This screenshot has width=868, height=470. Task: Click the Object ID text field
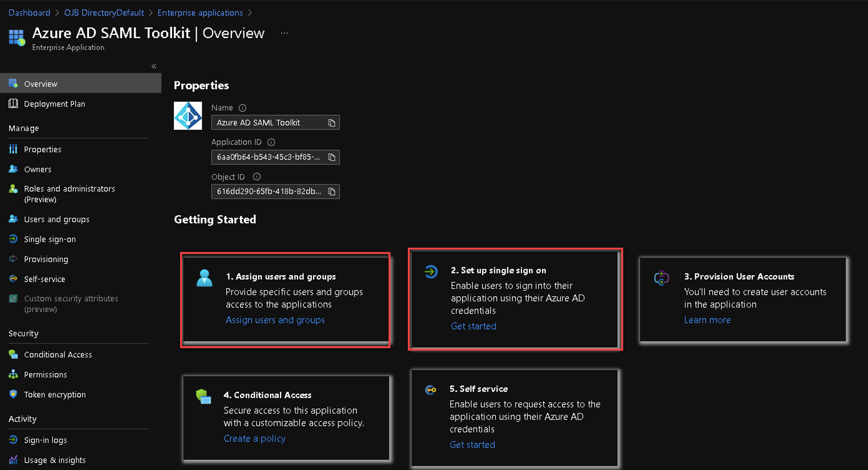[275, 191]
